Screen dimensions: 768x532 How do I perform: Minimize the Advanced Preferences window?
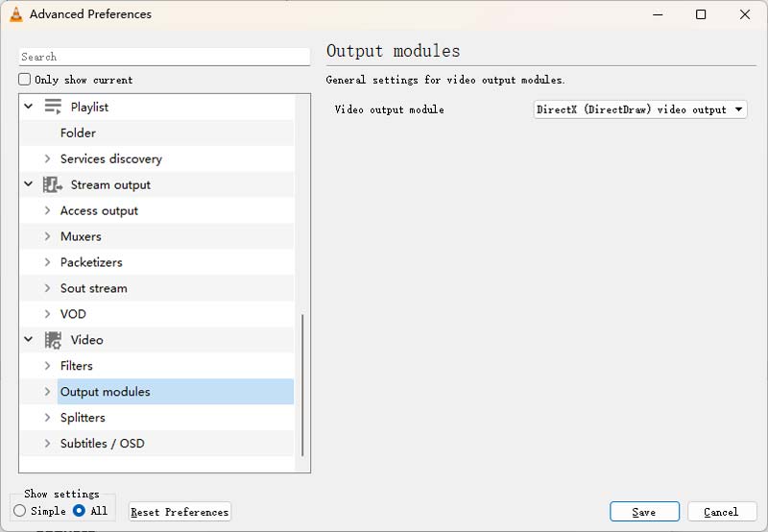click(658, 14)
